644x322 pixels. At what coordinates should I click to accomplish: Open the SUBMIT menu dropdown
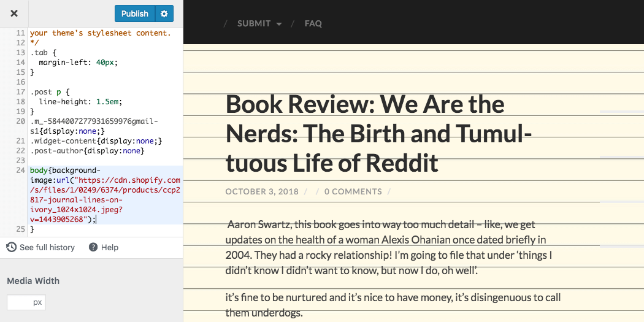click(259, 24)
